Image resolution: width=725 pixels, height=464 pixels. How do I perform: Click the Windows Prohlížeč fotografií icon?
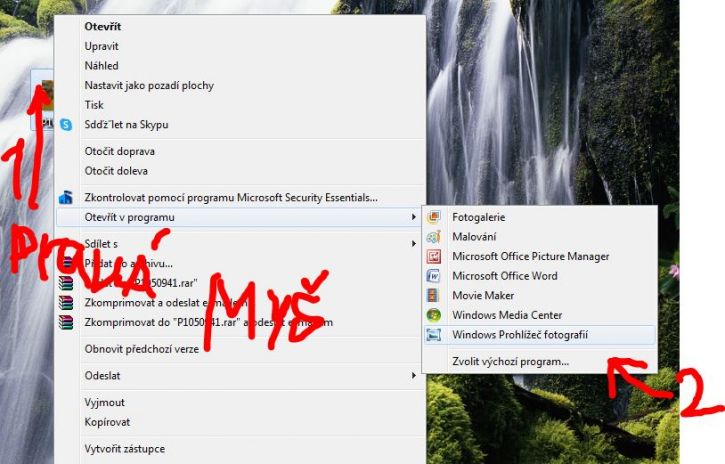tap(433, 335)
